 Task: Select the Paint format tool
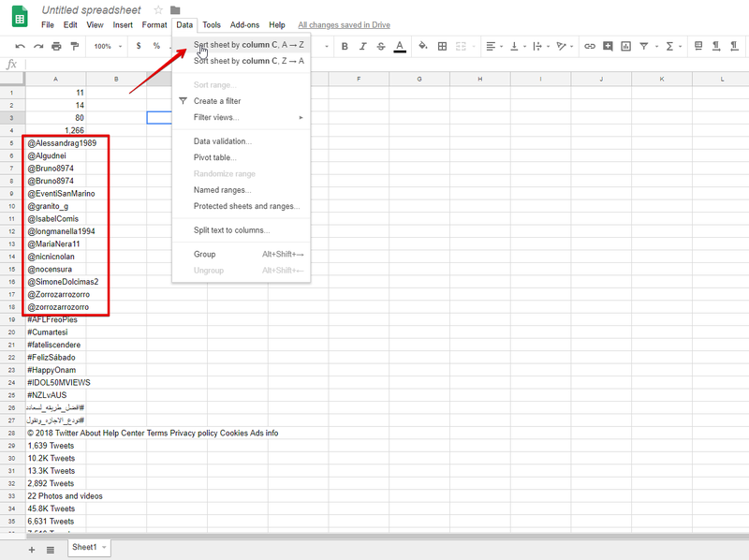(75, 47)
